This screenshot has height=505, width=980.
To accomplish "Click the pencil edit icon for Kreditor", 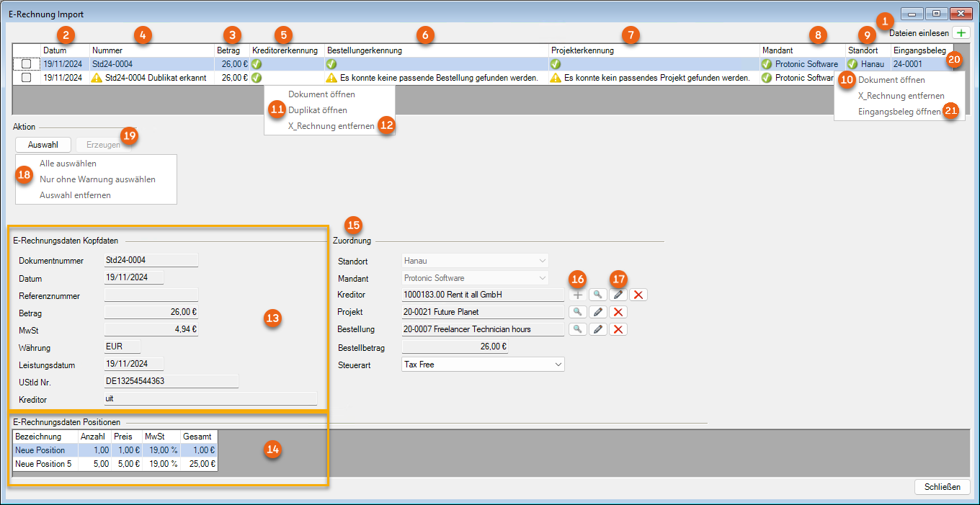I will [x=618, y=295].
